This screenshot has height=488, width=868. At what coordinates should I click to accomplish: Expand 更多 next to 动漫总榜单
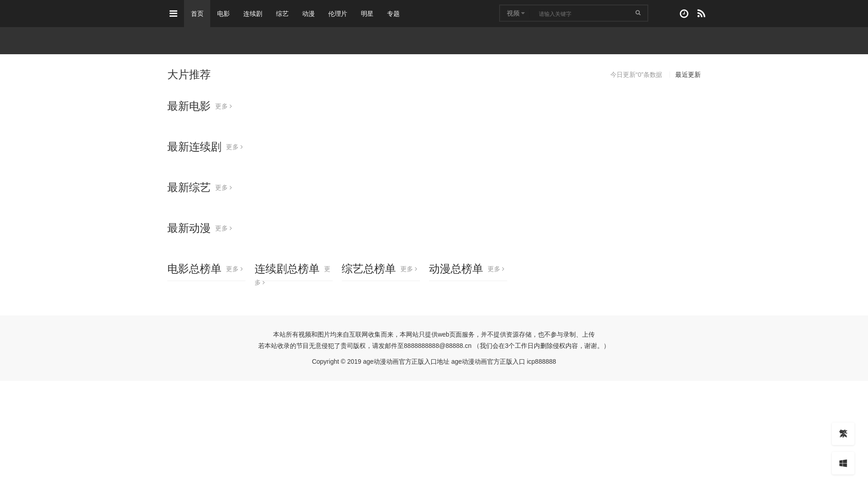[496, 269]
